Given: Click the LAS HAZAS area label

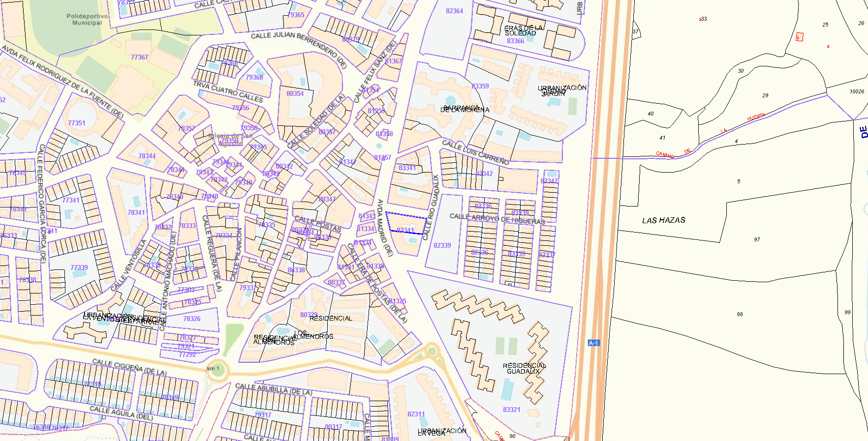Looking at the screenshot, I should [x=663, y=220].
